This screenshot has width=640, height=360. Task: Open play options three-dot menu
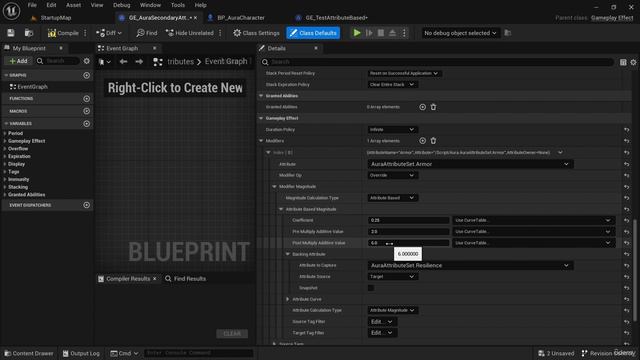[404, 33]
